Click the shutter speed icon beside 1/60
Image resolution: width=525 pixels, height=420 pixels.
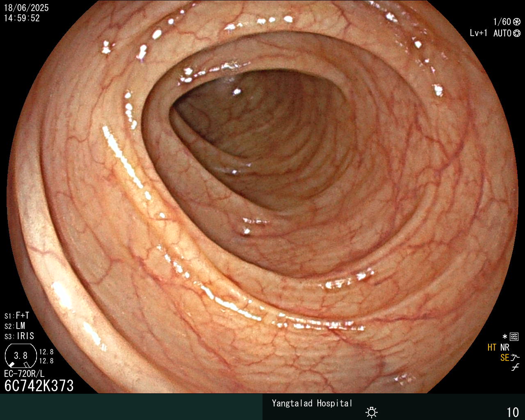(517, 22)
